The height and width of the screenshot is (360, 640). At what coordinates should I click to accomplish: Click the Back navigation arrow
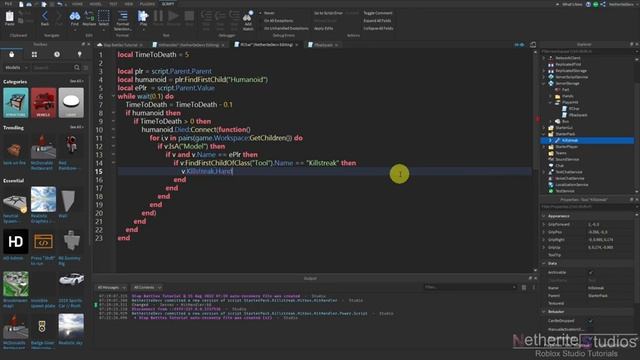(x=44, y=16)
